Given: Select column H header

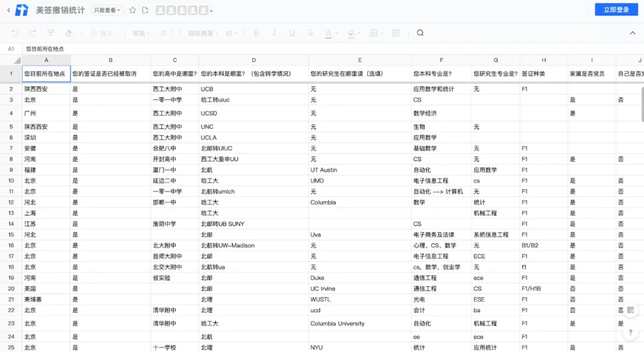Looking at the screenshot, I should [544, 60].
